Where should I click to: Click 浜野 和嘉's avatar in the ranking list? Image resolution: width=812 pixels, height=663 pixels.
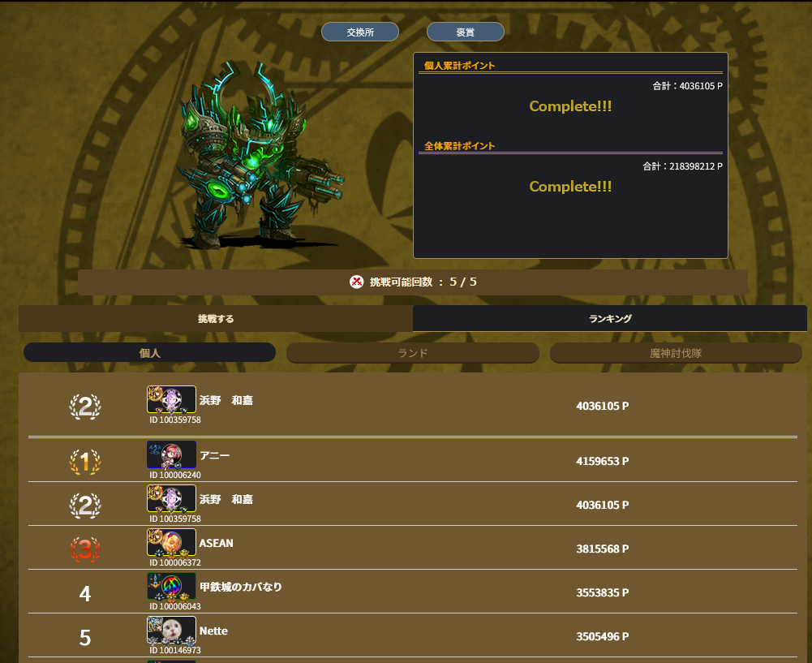point(171,499)
